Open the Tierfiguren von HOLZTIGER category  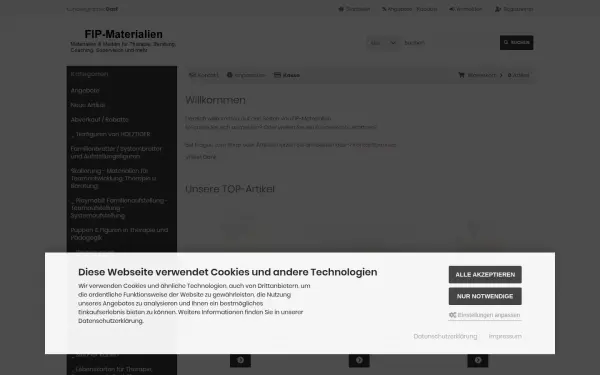(x=111, y=134)
